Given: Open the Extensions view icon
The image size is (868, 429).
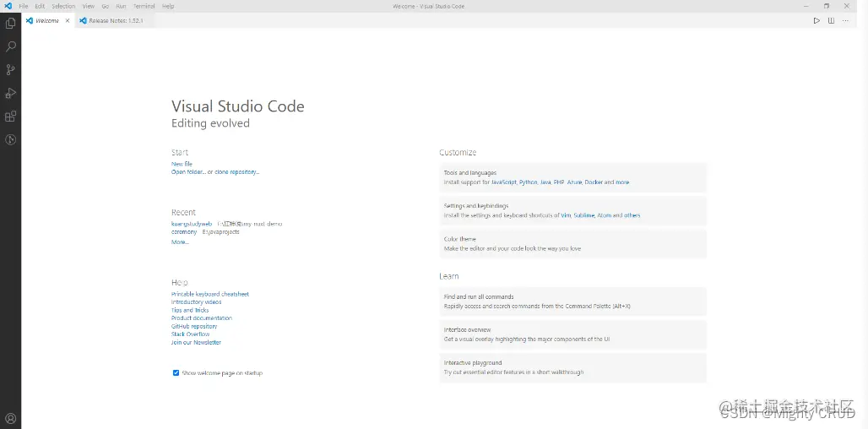Looking at the screenshot, I should [10, 117].
